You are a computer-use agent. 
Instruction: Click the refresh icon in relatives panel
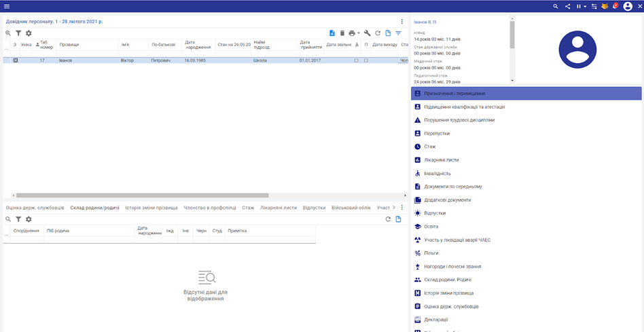click(x=389, y=219)
